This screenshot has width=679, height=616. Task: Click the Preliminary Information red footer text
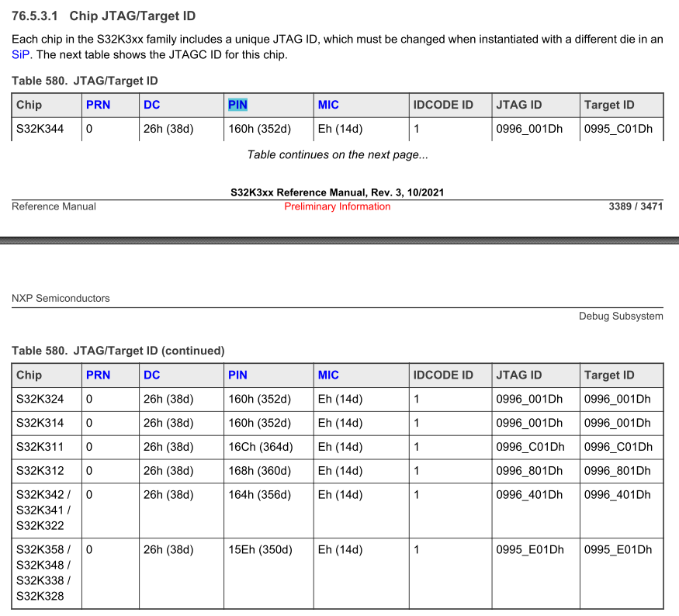[337, 206]
